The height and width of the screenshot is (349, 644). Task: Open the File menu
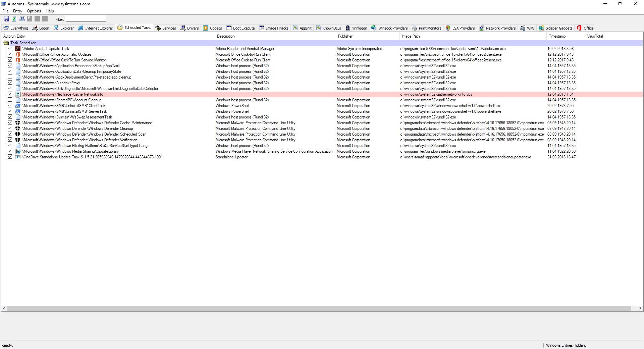click(5, 11)
